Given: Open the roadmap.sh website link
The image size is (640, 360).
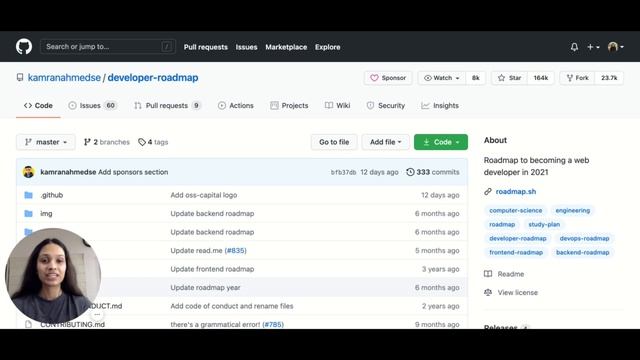Looking at the screenshot, I should click(x=516, y=191).
